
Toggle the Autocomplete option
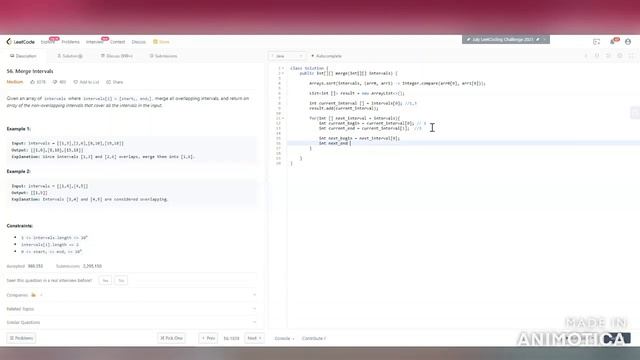326,56
